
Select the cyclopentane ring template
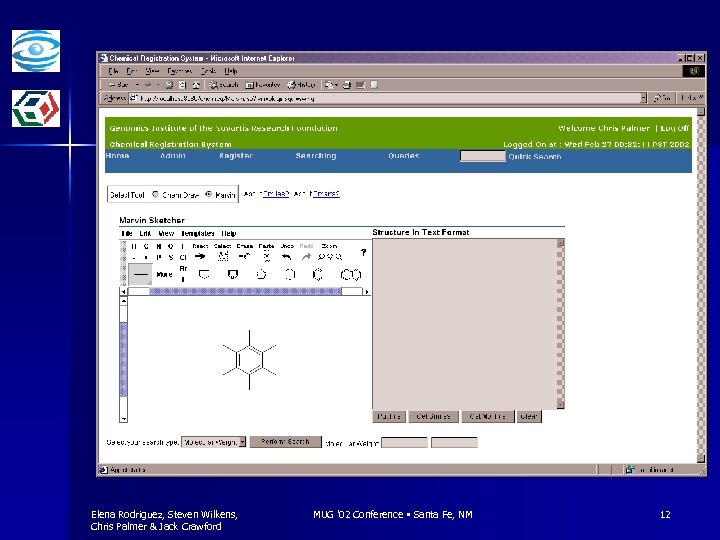point(204,275)
